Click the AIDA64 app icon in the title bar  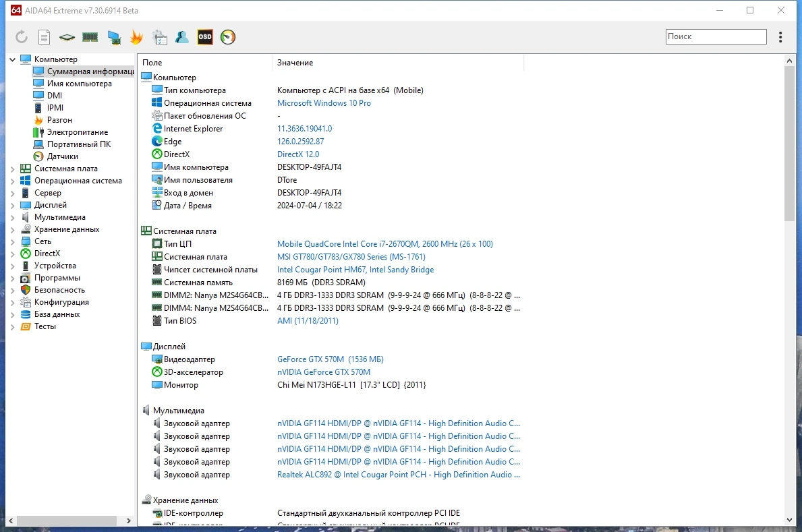coord(16,10)
